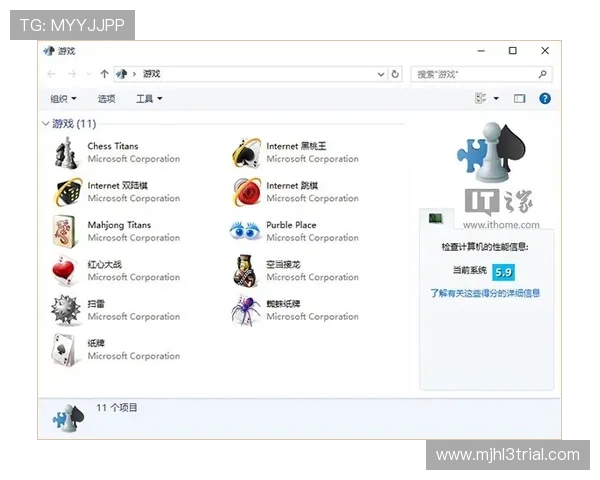This screenshot has width=600, height=480.
Task: Click the forward navigation arrow
Action: click(x=72, y=74)
